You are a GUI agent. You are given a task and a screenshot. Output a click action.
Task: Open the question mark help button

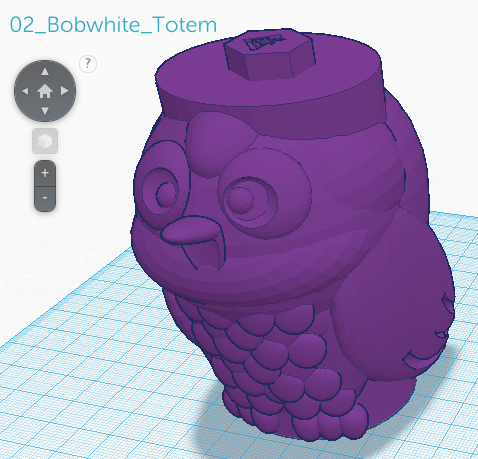coord(88,63)
